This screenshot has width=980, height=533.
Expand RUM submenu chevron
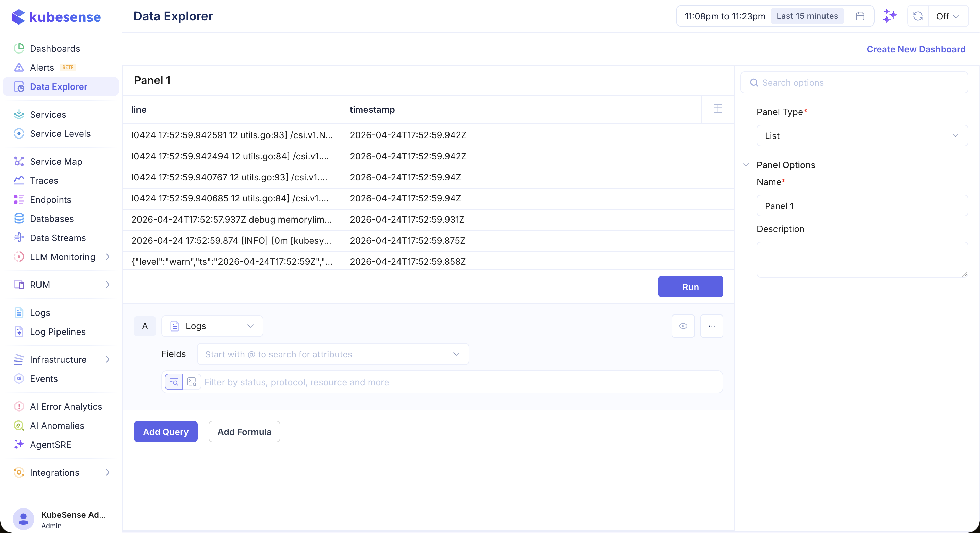tap(107, 284)
